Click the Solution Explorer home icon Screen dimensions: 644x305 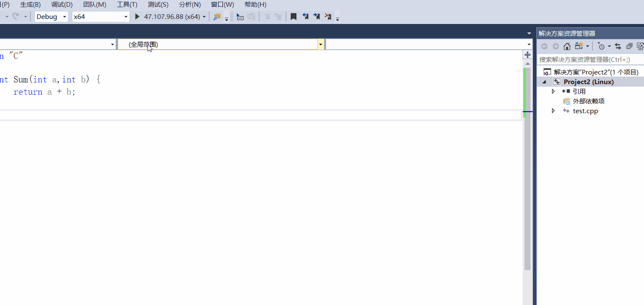click(567, 46)
